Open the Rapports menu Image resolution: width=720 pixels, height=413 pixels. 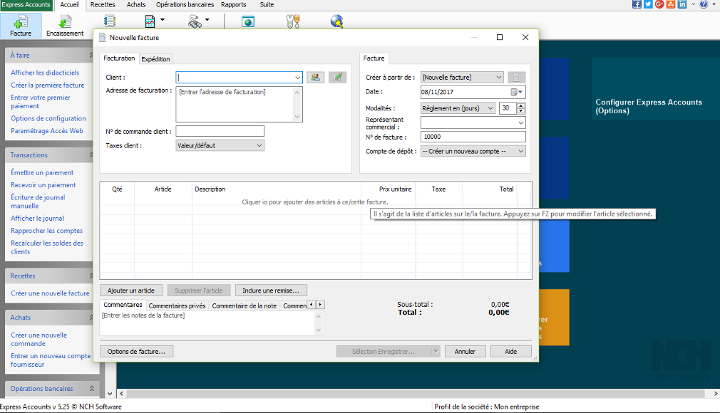pos(233,5)
